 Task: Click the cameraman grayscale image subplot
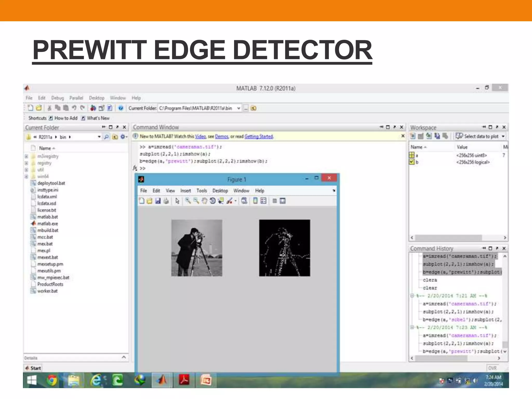[x=197, y=248]
